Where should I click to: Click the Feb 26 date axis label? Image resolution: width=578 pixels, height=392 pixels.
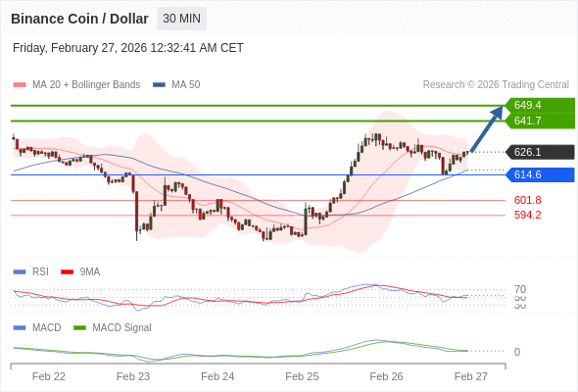(386, 376)
